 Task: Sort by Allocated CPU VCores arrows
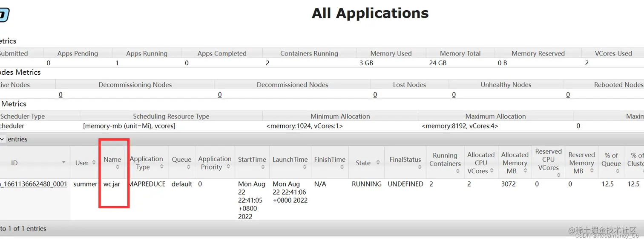(x=492, y=171)
